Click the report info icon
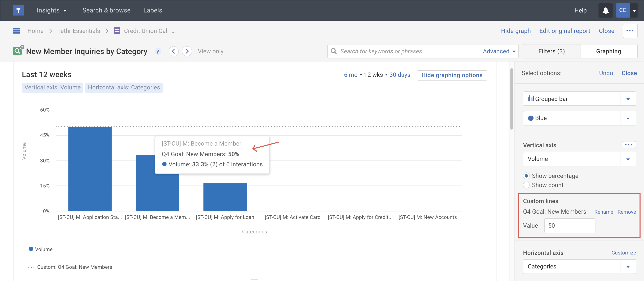 (x=158, y=52)
